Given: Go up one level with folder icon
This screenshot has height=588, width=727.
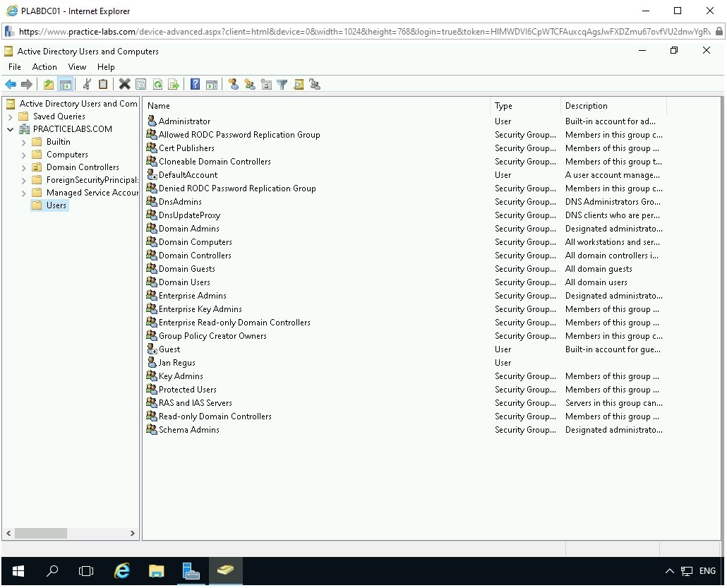Looking at the screenshot, I should click(48, 85).
